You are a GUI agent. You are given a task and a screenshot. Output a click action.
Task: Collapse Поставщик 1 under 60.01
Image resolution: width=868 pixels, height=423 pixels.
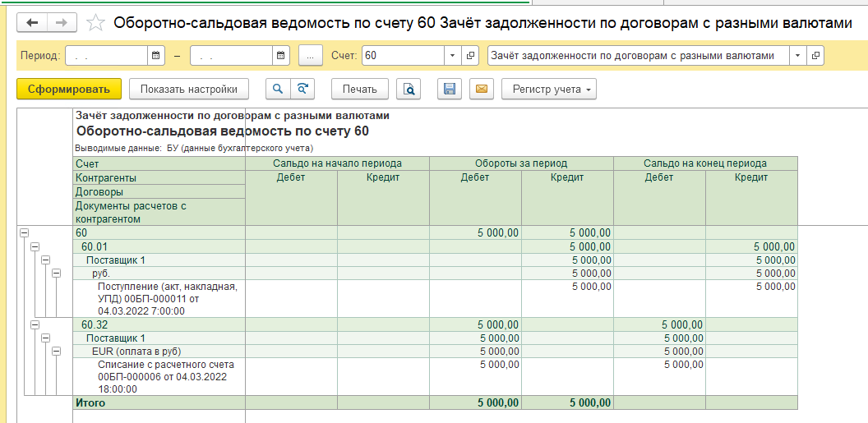point(46,260)
